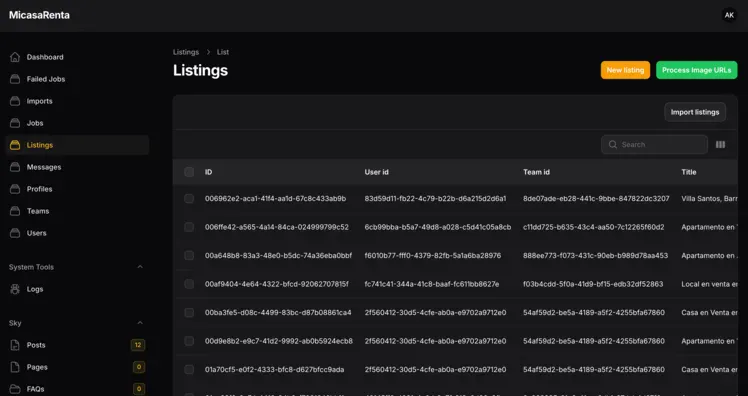Select the row 006ffe42-a565 checkbox

[x=189, y=227]
